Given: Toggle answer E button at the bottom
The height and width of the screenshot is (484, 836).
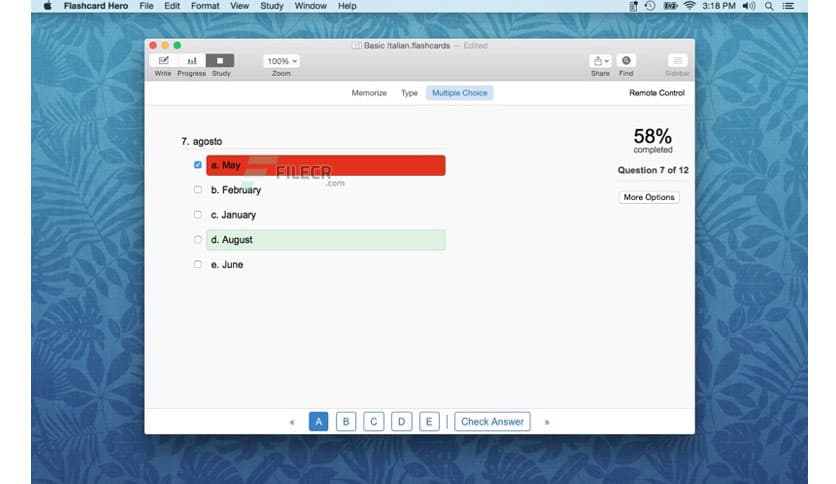Looking at the screenshot, I should point(429,422).
